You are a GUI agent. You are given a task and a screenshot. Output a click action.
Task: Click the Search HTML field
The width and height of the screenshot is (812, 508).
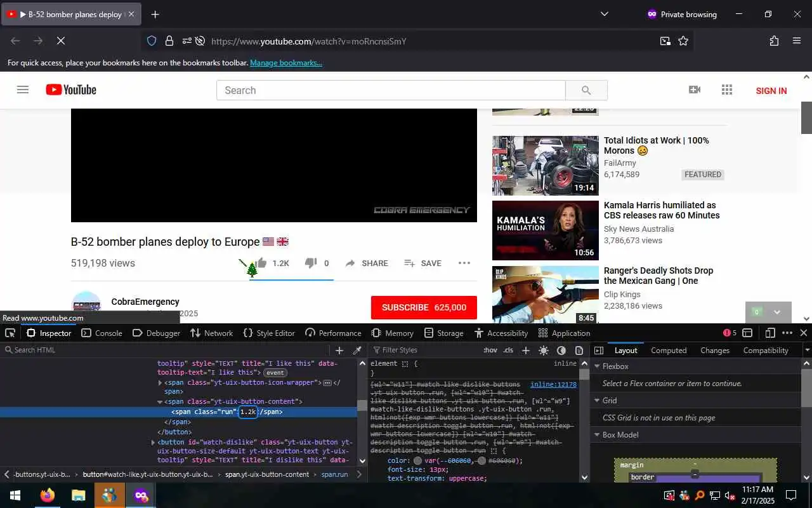point(165,350)
